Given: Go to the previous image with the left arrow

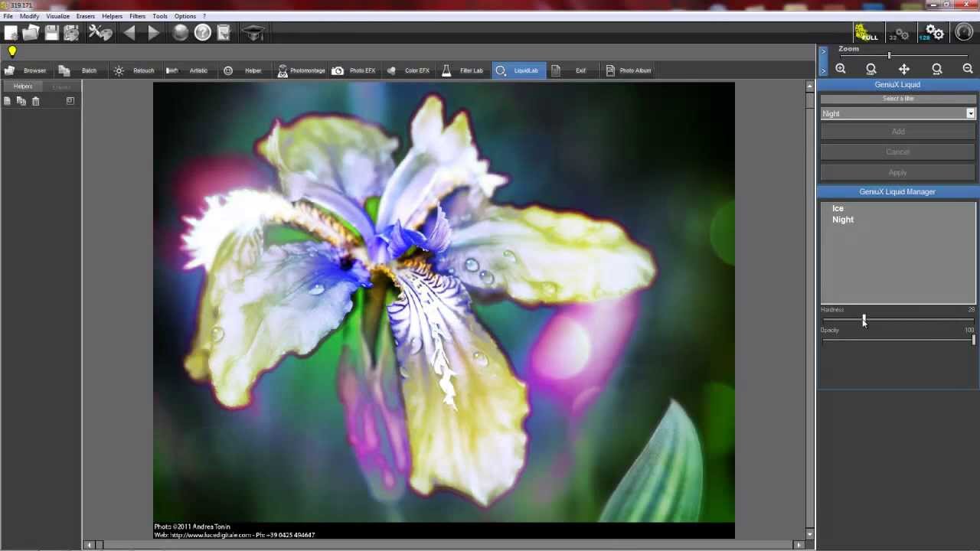Looking at the screenshot, I should coord(129,33).
